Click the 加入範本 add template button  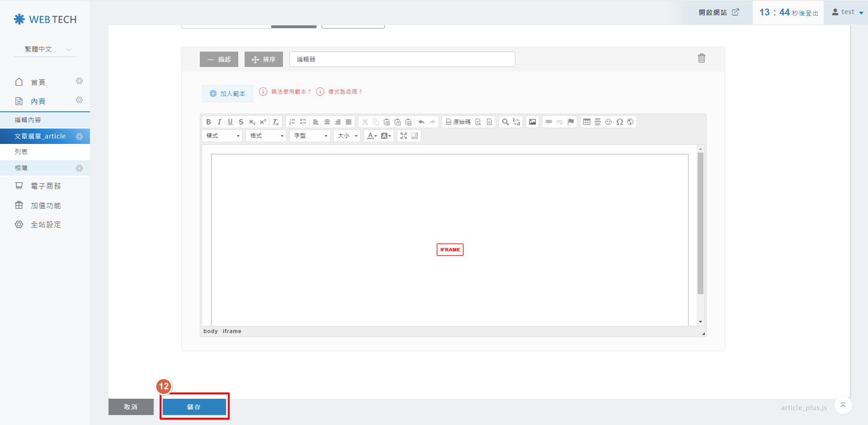227,94
